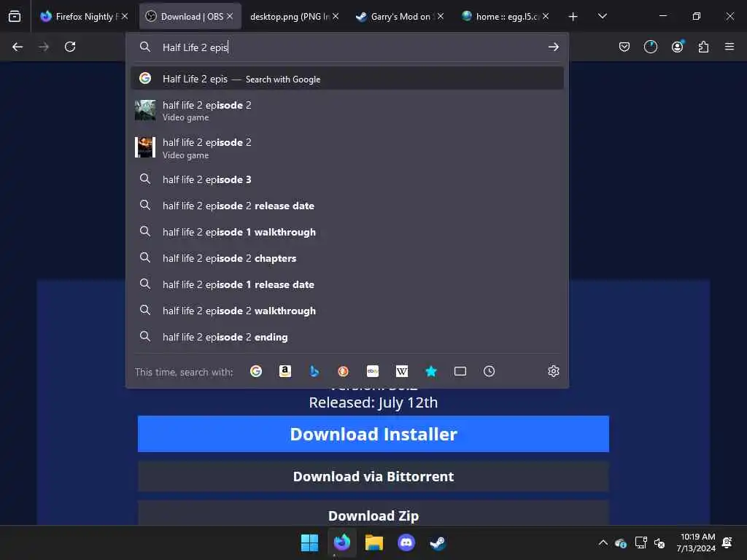Open the Firefox View tab overview icon
This screenshot has width=747, height=560.
tap(15, 17)
